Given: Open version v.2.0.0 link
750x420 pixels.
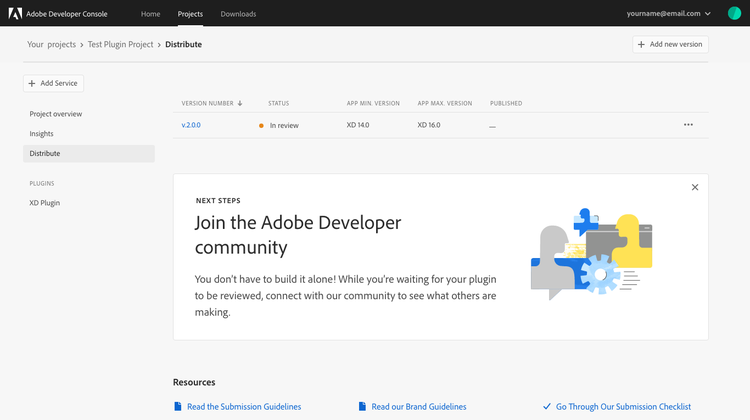Looking at the screenshot, I should click(x=191, y=125).
